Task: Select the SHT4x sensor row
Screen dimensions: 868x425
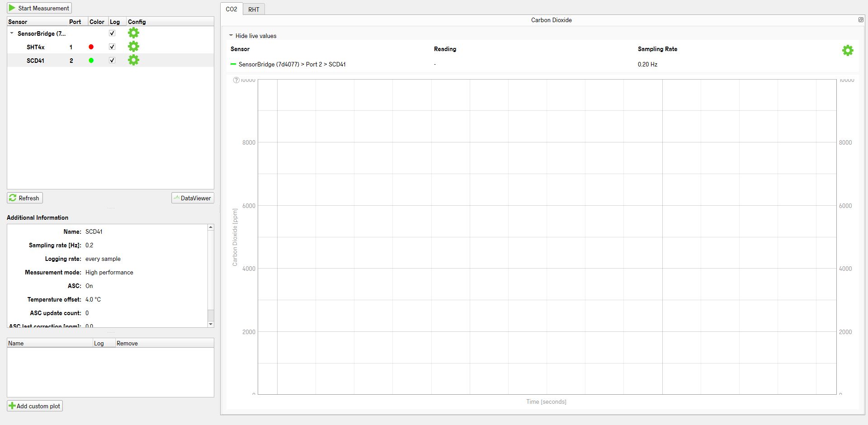Action: tap(36, 47)
